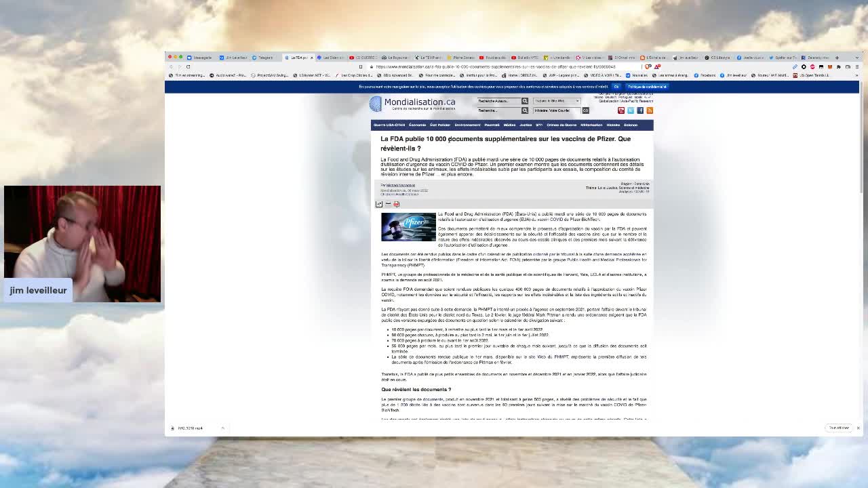Screen dimensions: 868x488
Task: Click the Recherche Auteurs search field
Action: coord(498,101)
